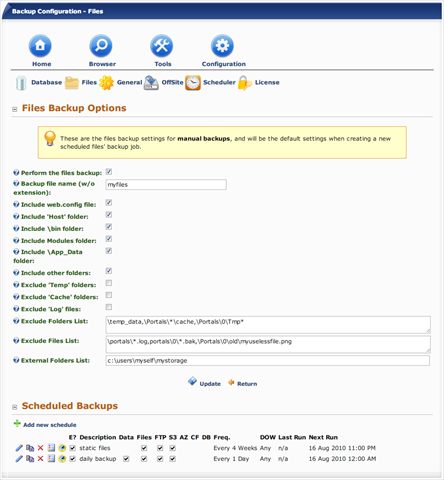Click help icon beside External Folders List
This screenshot has height=480, width=444.
(16, 360)
